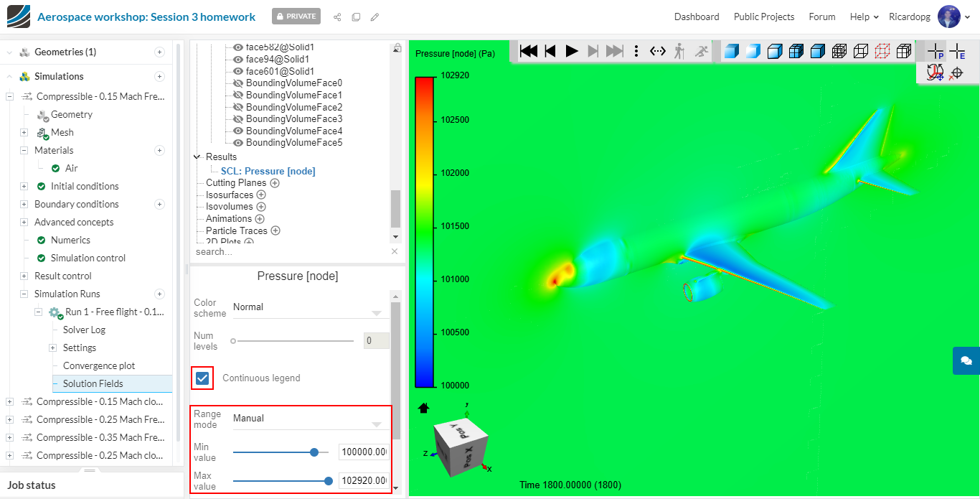This screenshot has height=499, width=980.
Task: Activate the element pick 'E' crosshair tool
Action: [x=957, y=51]
